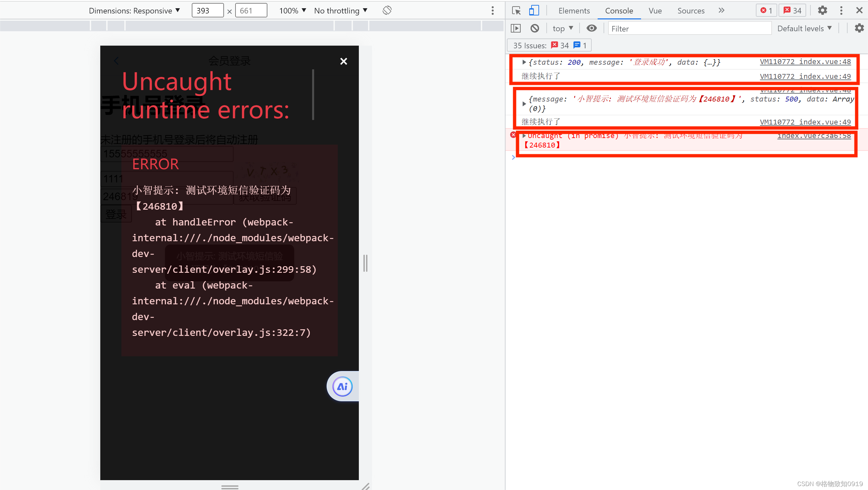Image resolution: width=868 pixels, height=490 pixels.
Task: Close the runtime error overlay X
Action: (343, 61)
